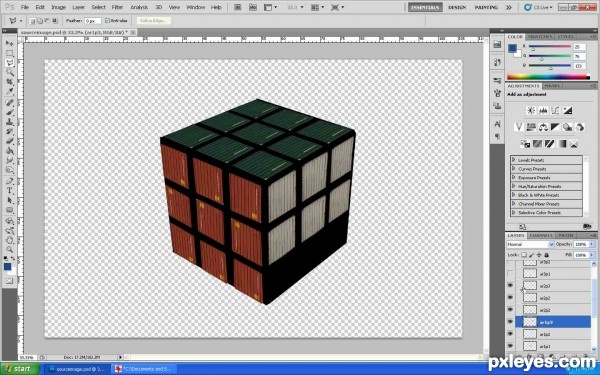Click the color spectrum ramp

[x=548, y=77]
